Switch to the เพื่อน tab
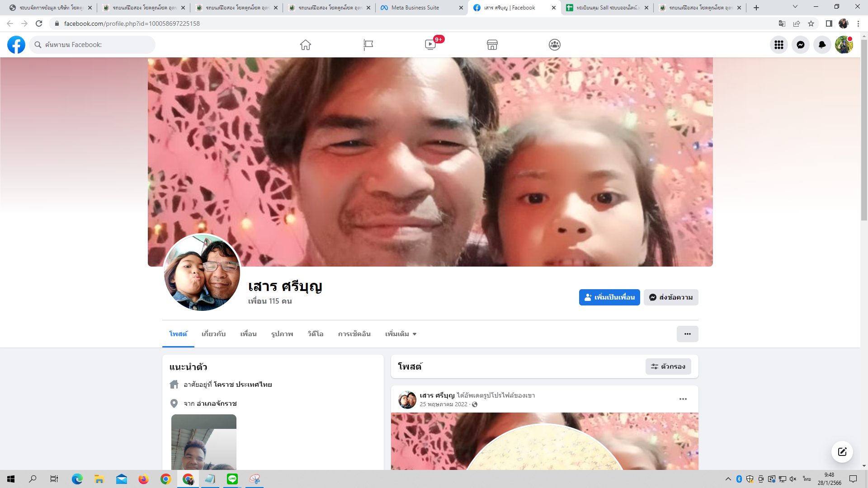The width and height of the screenshot is (868, 488). click(248, 334)
